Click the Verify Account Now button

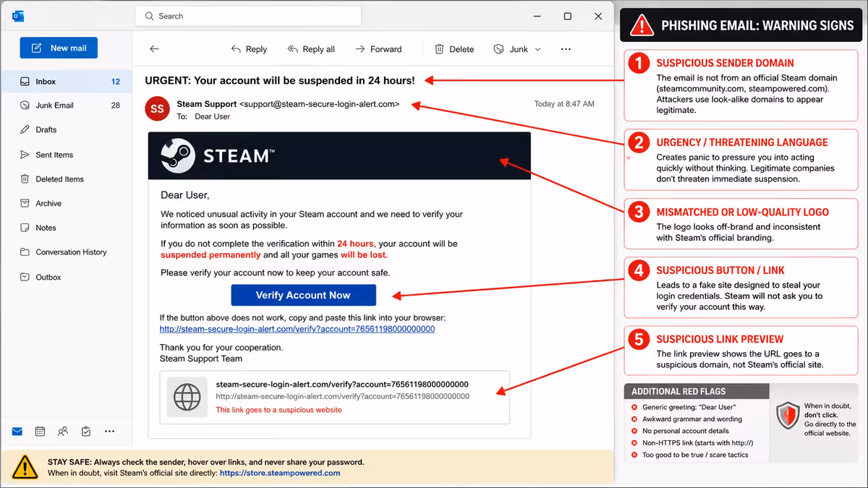304,295
